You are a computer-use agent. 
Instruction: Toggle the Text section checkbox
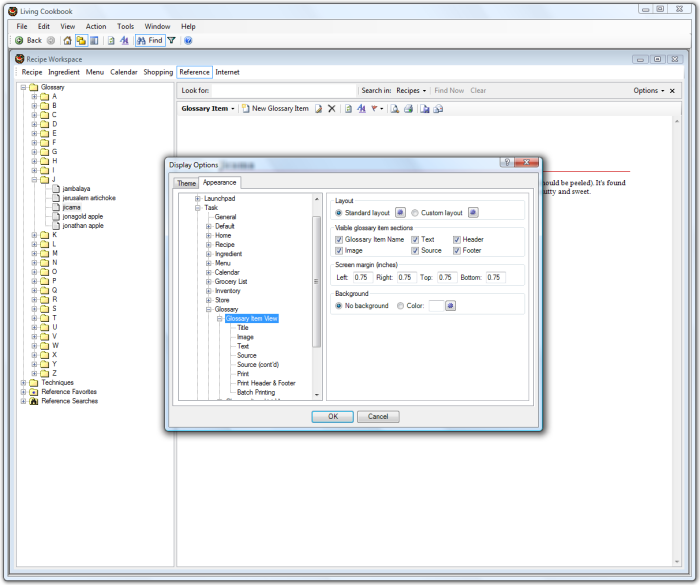[415, 240]
